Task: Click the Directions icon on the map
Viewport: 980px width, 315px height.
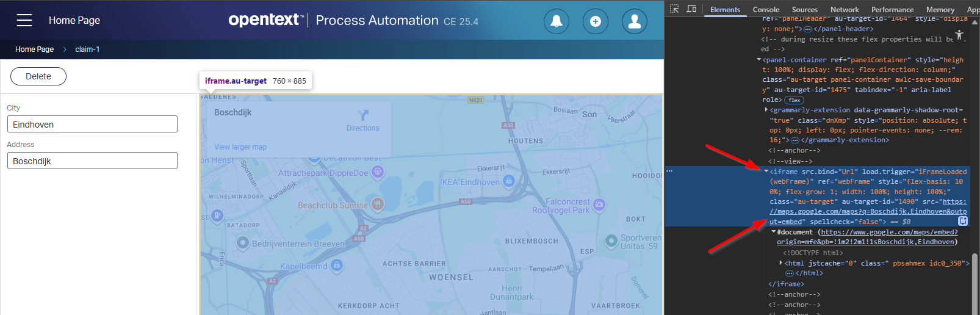Action: [363, 115]
